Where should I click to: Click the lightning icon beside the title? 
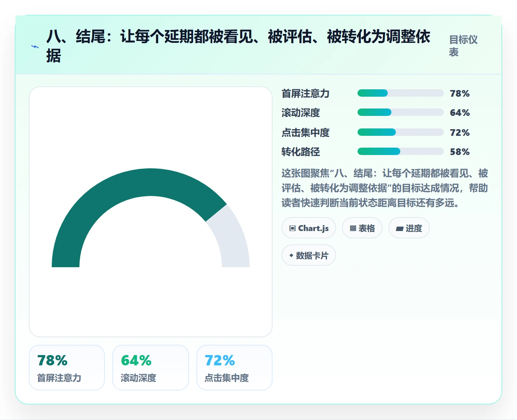tap(35, 47)
